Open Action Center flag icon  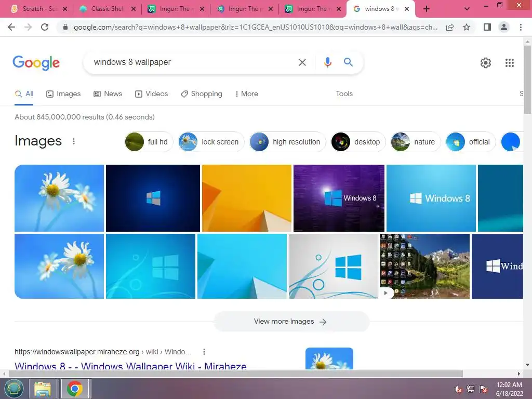483,389
